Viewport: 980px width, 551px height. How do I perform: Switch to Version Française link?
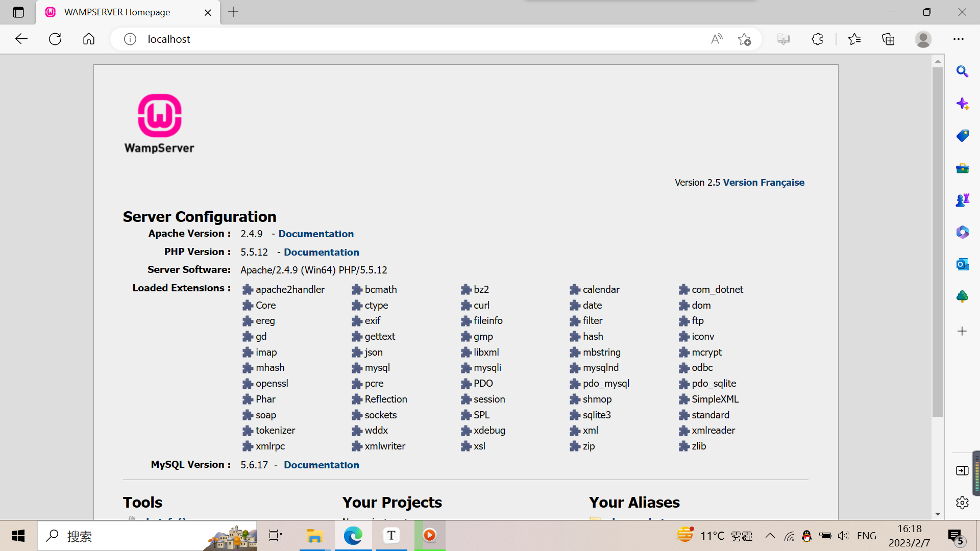pyautogui.click(x=763, y=183)
